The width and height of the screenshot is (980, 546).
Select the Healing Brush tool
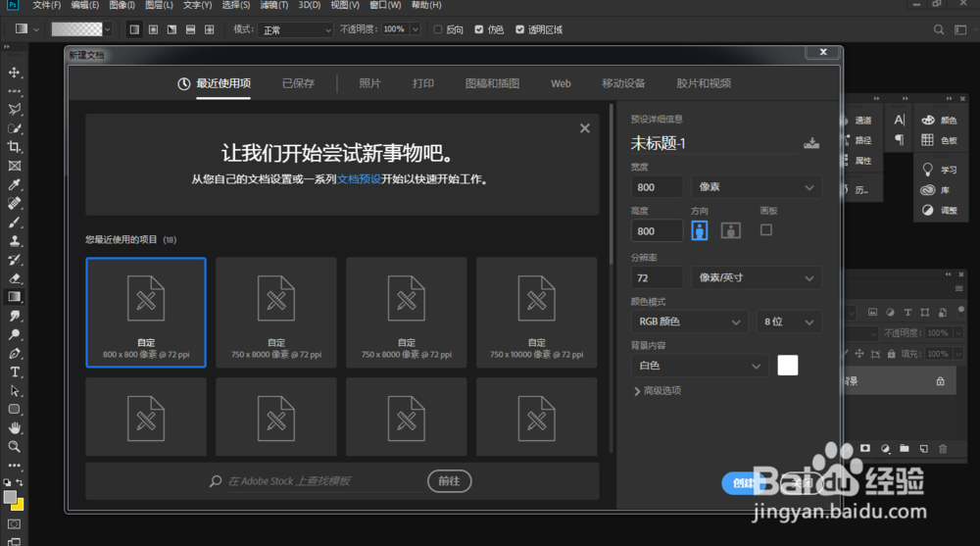click(x=15, y=203)
